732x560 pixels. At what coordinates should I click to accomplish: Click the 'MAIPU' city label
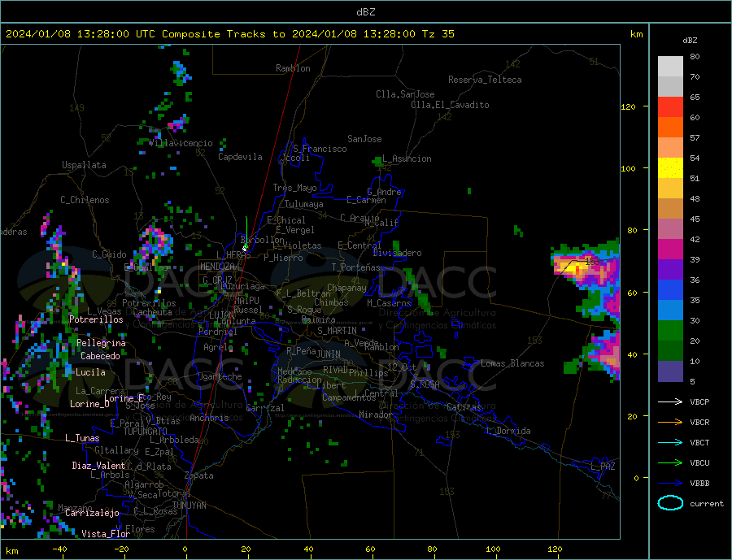[246, 301]
